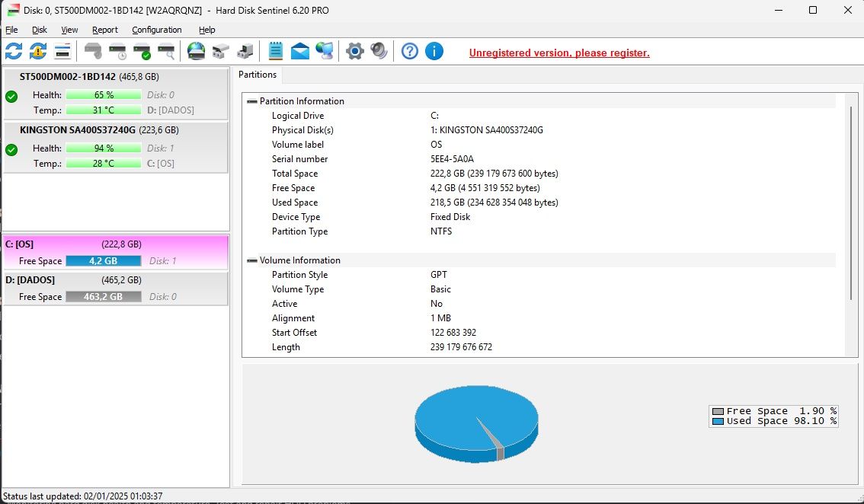Click the Start Offset value '122 683 392'

pyautogui.click(x=453, y=333)
